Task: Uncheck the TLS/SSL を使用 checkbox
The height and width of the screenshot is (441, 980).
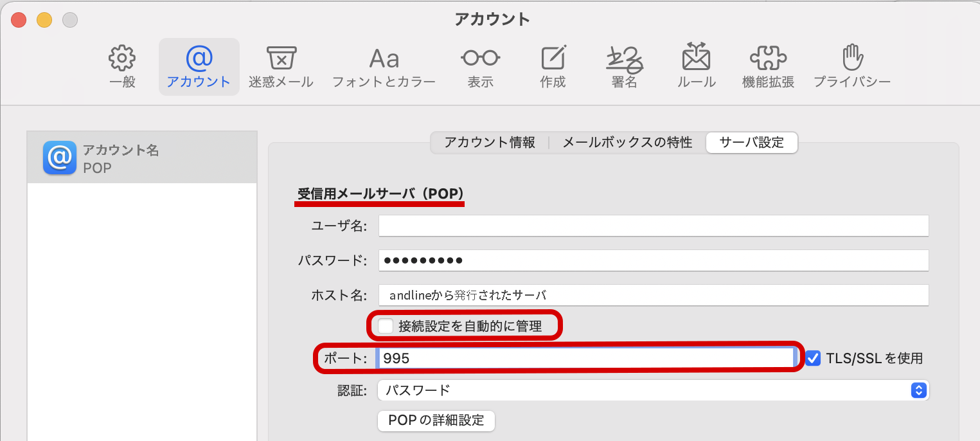Action: (813, 358)
